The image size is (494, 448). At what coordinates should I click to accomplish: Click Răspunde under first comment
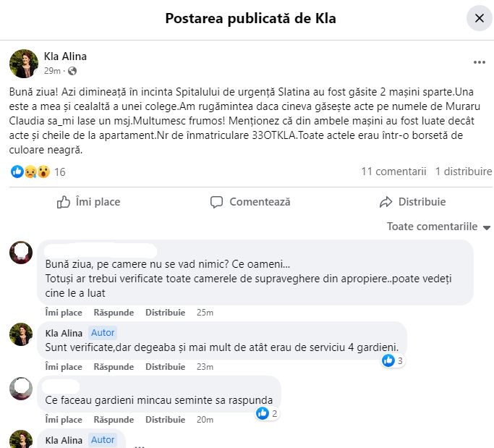(114, 313)
